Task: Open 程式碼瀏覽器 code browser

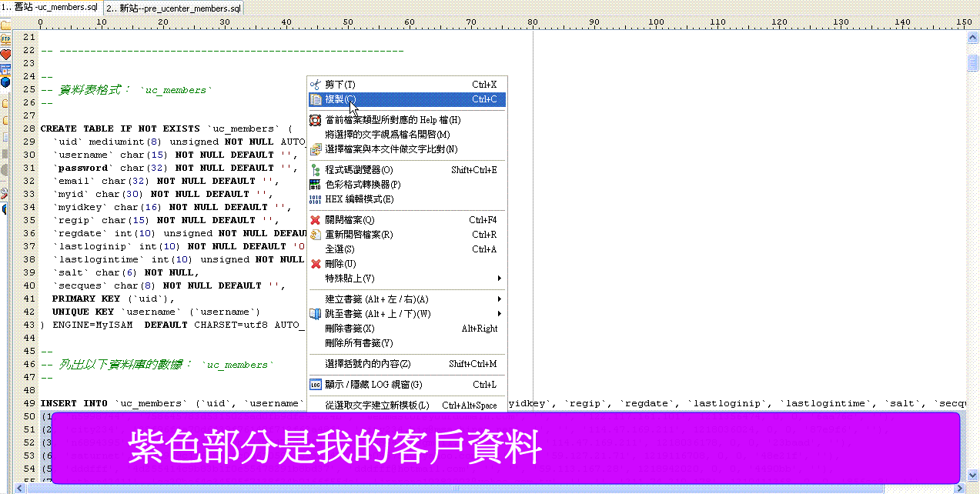Action: [x=406, y=170]
